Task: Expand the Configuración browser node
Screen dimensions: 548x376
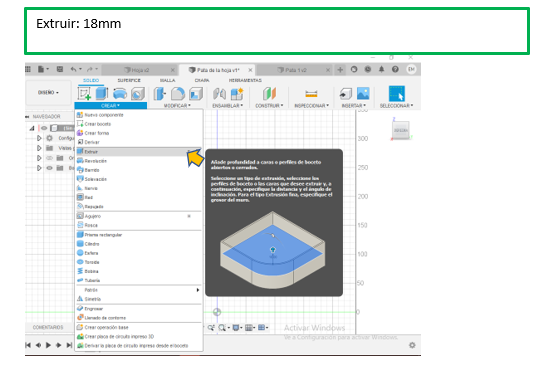Action: click(x=39, y=138)
